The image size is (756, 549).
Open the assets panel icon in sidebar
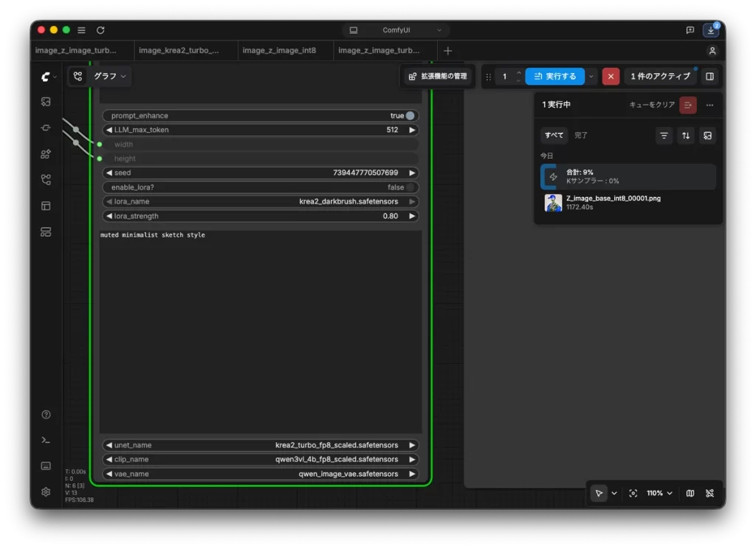point(46,102)
